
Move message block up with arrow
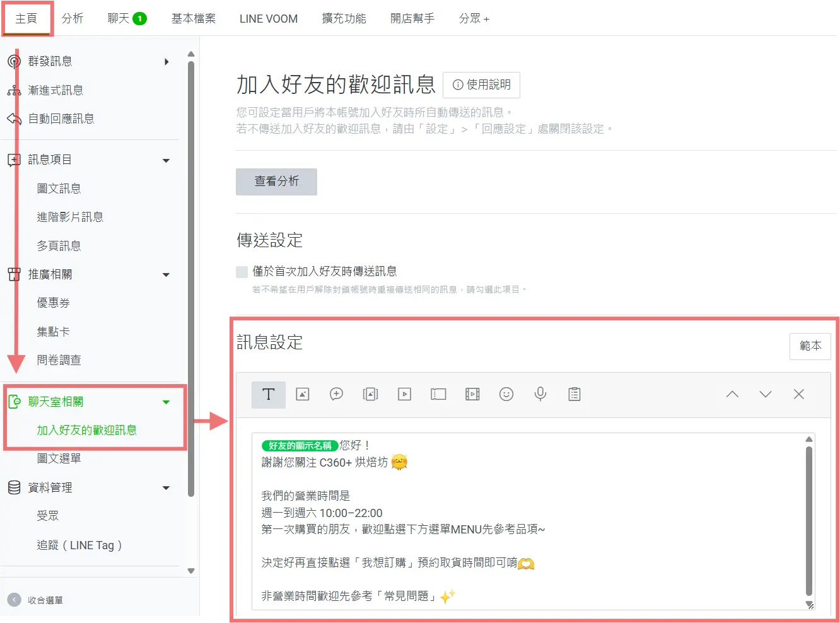click(x=732, y=395)
